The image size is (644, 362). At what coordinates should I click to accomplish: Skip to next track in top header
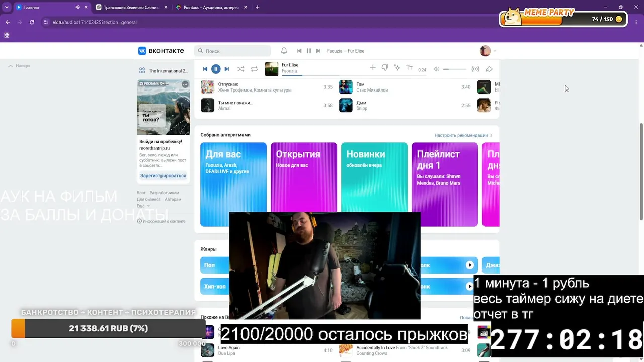pyautogui.click(x=318, y=51)
